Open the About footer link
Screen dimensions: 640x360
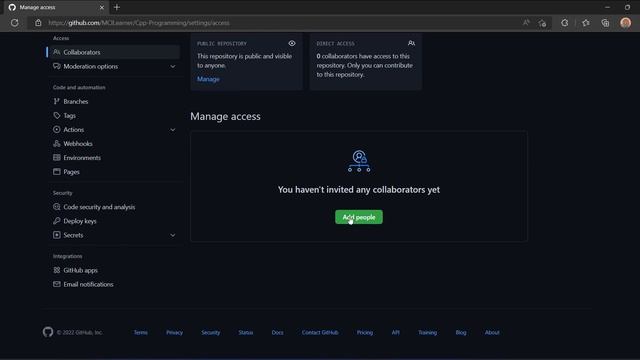(492, 333)
